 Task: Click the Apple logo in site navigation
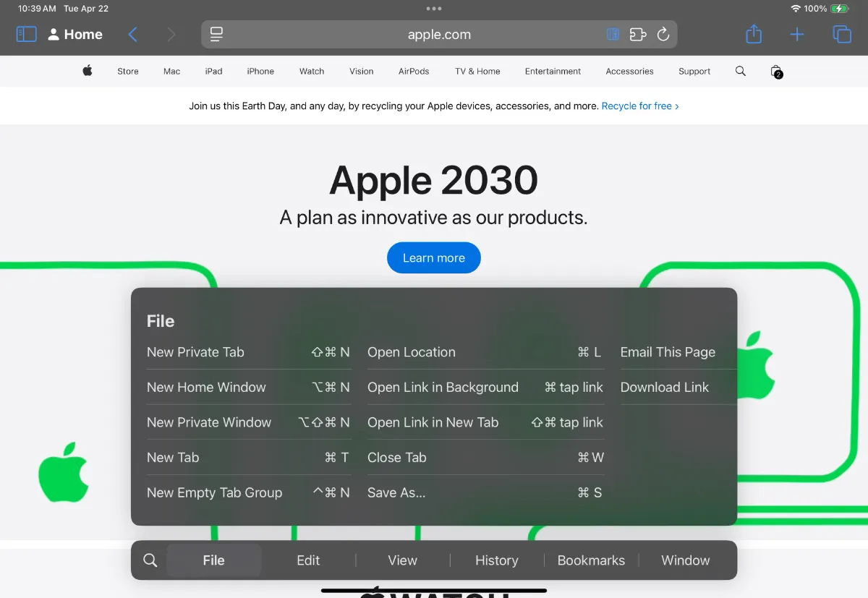(88, 71)
